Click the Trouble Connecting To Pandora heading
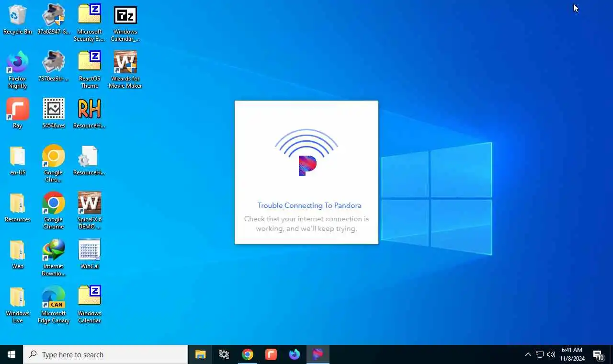613x364 pixels. pos(309,205)
